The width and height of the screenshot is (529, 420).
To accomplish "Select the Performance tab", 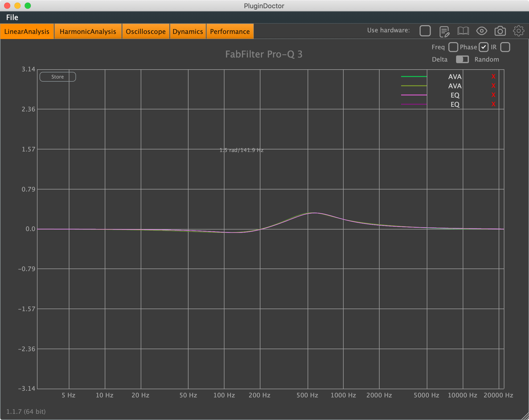I will [230, 31].
